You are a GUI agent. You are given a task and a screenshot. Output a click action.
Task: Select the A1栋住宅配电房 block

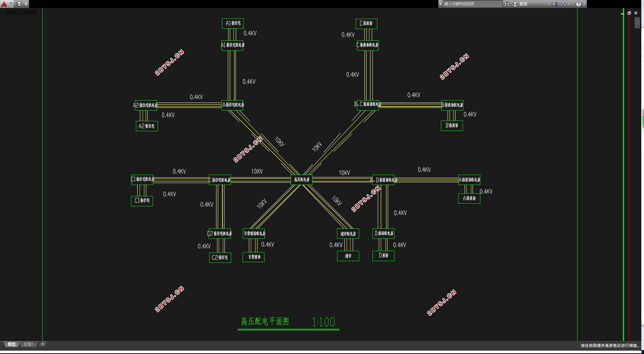232,45
